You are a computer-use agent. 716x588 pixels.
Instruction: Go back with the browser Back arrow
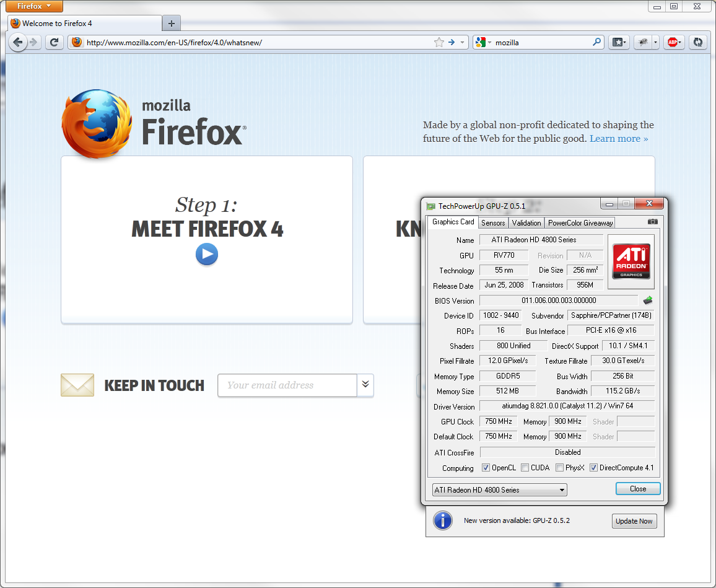17,43
